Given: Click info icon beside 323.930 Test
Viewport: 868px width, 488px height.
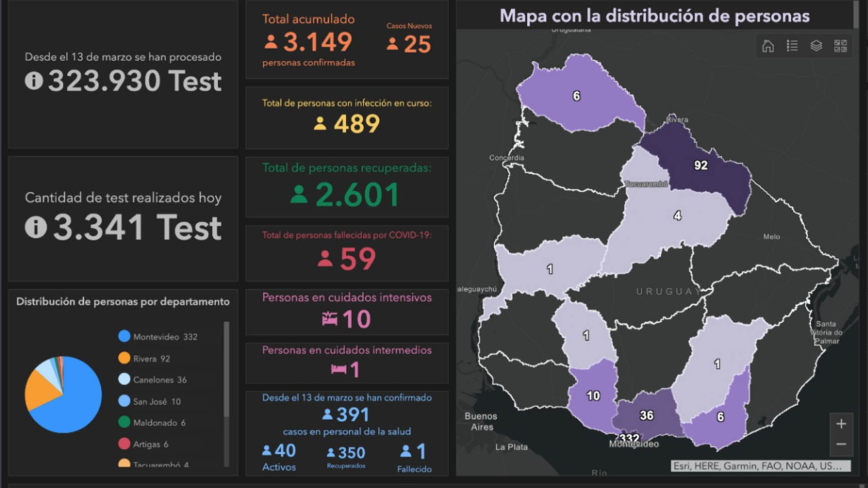Looking at the screenshot, I should tap(34, 81).
